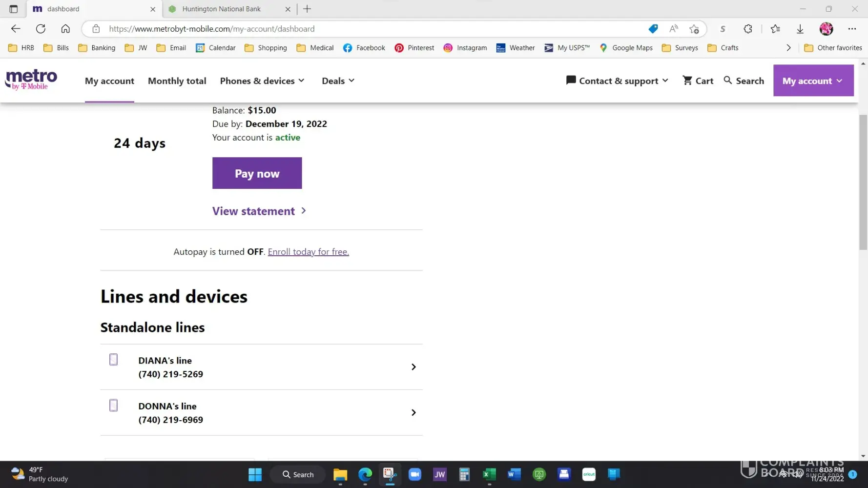
Task: Open the weather widget showing 49°F
Action: tap(40, 474)
